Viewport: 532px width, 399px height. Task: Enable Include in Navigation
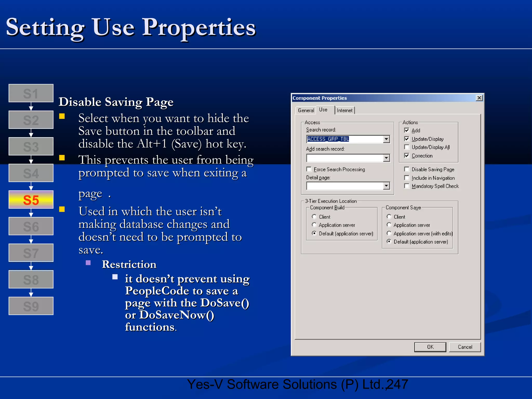tap(407, 178)
